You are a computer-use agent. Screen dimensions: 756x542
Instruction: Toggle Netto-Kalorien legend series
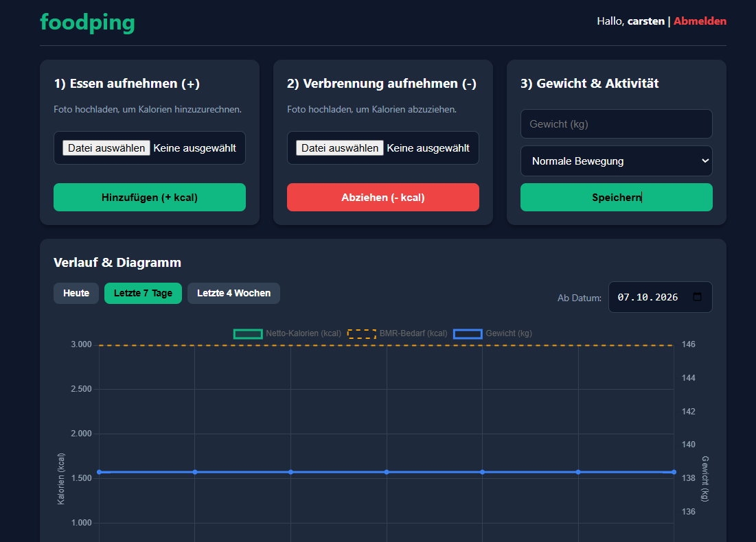click(x=287, y=333)
